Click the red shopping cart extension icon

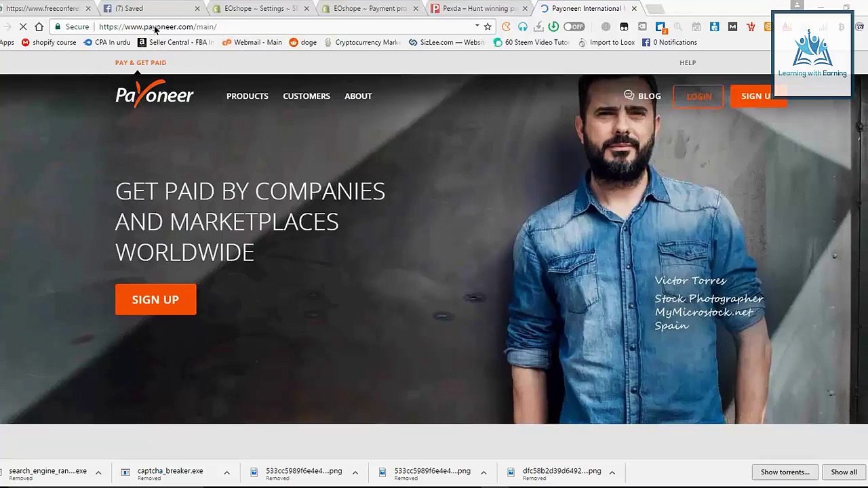tap(751, 26)
